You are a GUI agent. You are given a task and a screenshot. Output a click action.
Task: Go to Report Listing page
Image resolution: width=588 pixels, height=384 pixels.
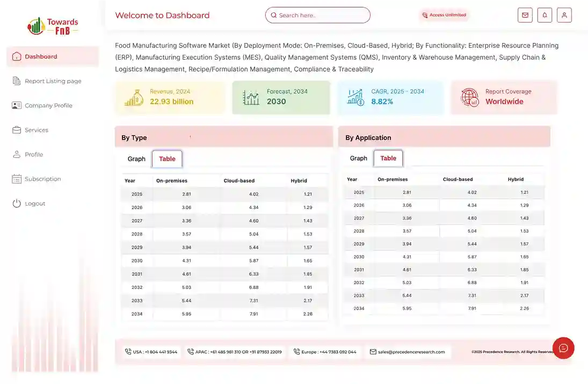(53, 81)
